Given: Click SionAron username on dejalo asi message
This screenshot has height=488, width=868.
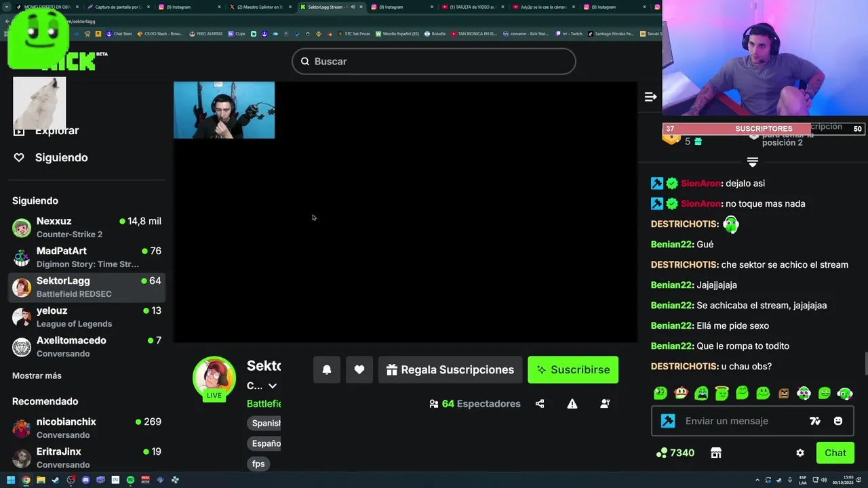Looking at the screenshot, I should coord(701,184).
